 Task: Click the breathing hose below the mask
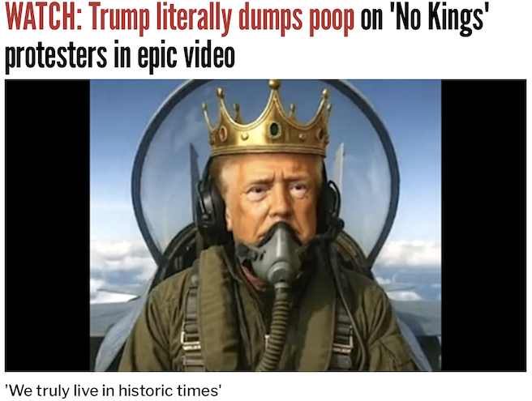click(275, 326)
